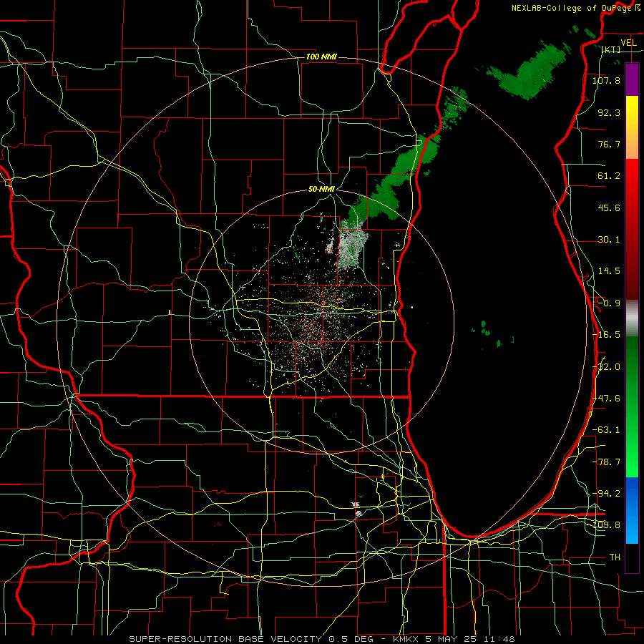Click the -94.2 scale value
Screen dimensions: 644x644
pos(606,494)
